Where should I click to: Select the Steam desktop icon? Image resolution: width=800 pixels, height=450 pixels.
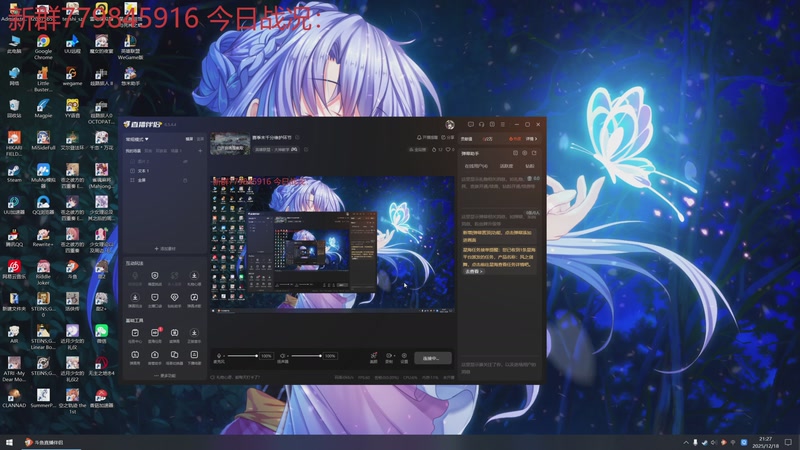(x=14, y=173)
